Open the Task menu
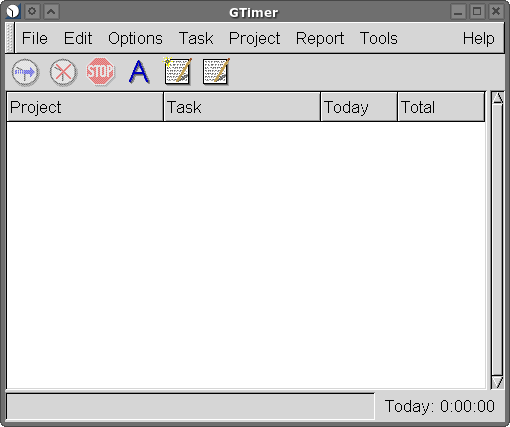The height and width of the screenshot is (427, 510). click(x=196, y=38)
